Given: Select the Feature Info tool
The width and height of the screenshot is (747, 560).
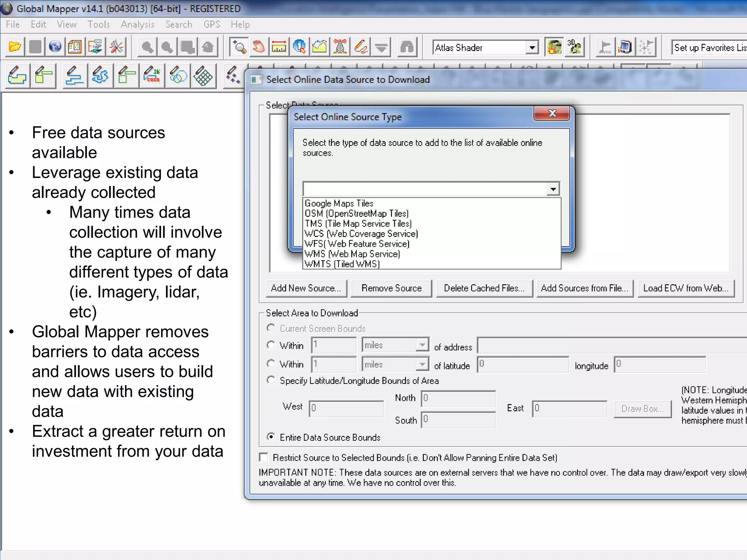Looking at the screenshot, I should pos(299,47).
